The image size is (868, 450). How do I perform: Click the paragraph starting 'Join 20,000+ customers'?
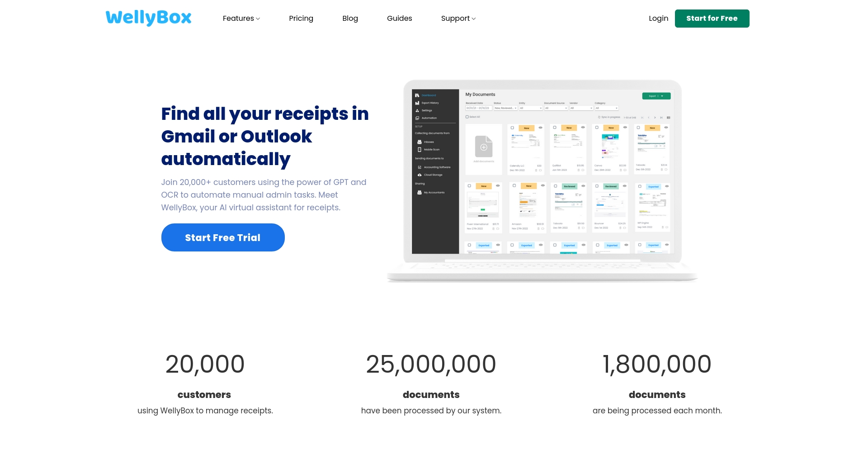[x=264, y=195]
